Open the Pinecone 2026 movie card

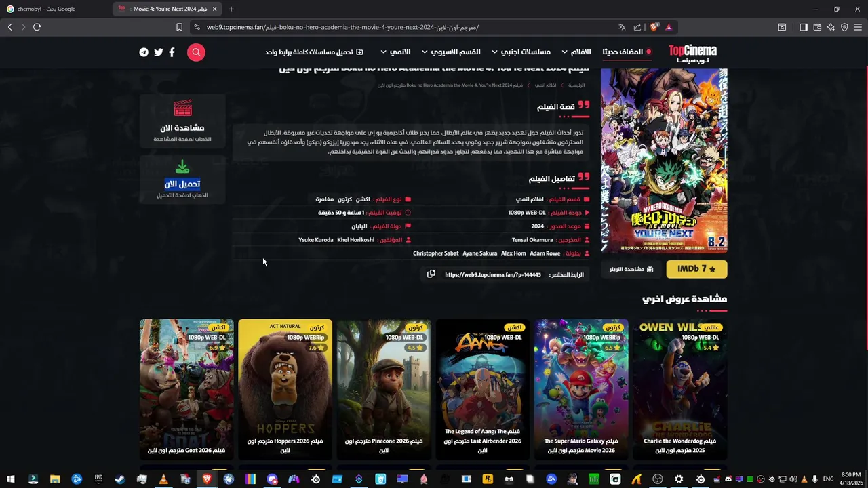click(x=384, y=390)
